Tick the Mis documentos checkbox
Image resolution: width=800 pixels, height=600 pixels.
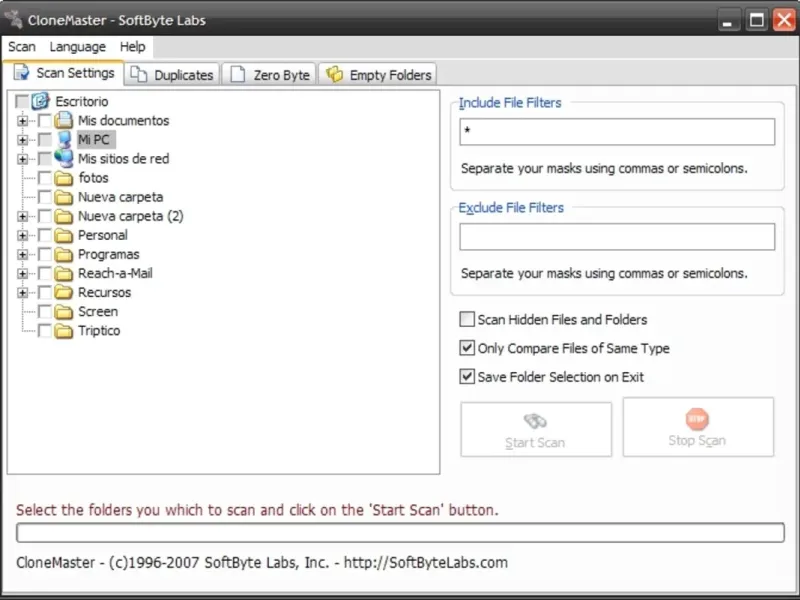click(x=45, y=120)
